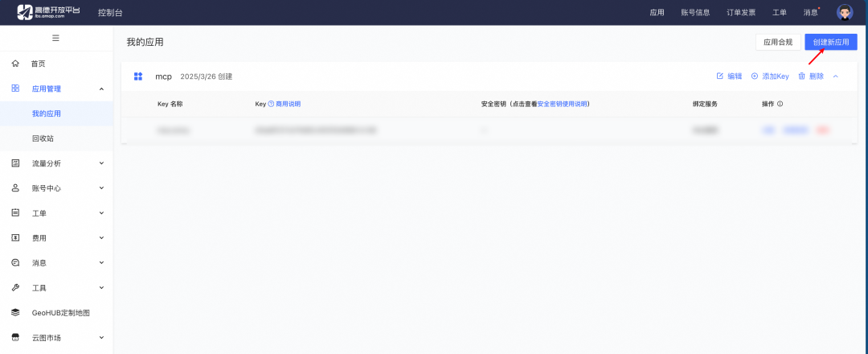Click the info icon next to 操作
The width and height of the screenshot is (868, 354).
click(780, 104)
